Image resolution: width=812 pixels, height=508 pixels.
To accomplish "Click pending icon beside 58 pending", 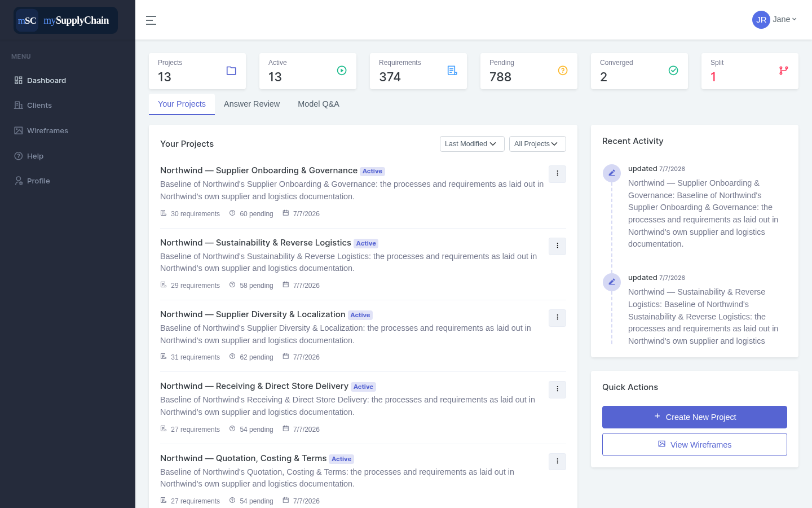I will coord(232,285).
